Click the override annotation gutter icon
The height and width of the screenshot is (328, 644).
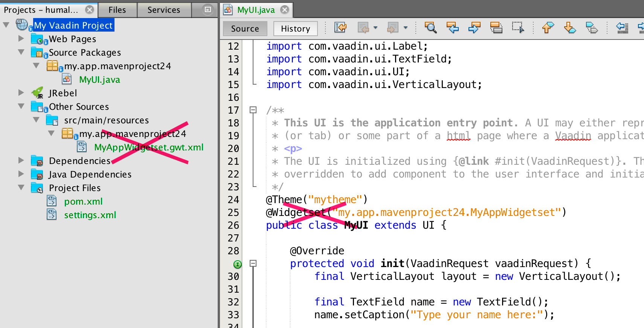237,264
